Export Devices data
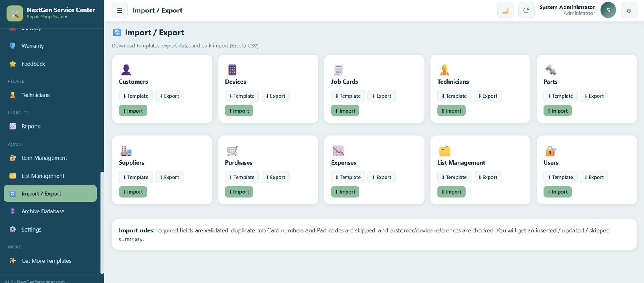644x283 pixels. pos(275,96)
